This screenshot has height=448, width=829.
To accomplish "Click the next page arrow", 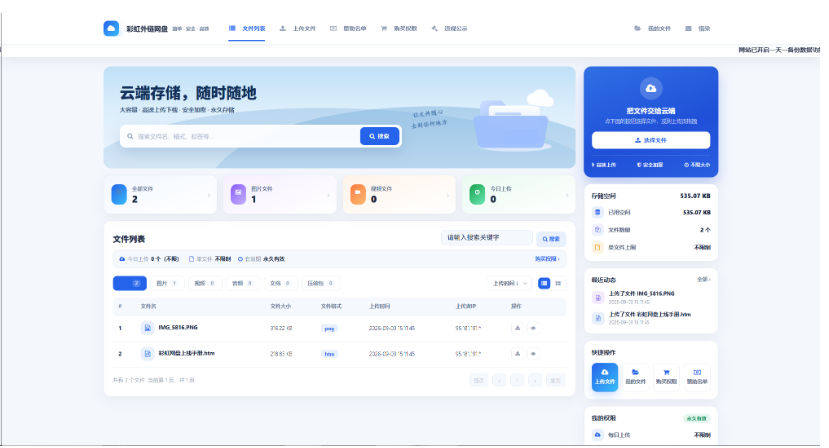I will coord(535,380).
